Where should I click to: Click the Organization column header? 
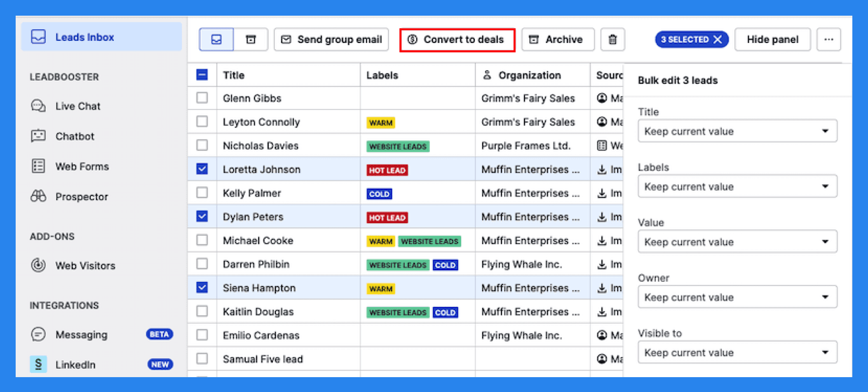click(530, 75)
